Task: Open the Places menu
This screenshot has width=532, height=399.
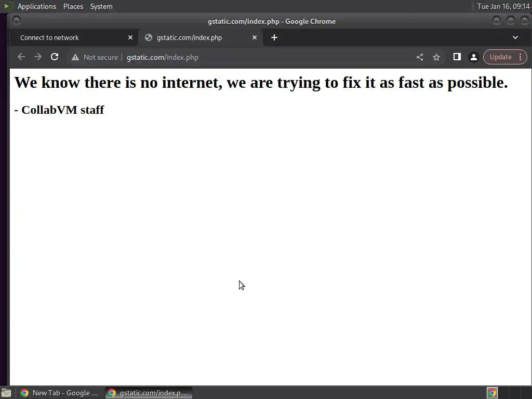Action: [73, 6]
